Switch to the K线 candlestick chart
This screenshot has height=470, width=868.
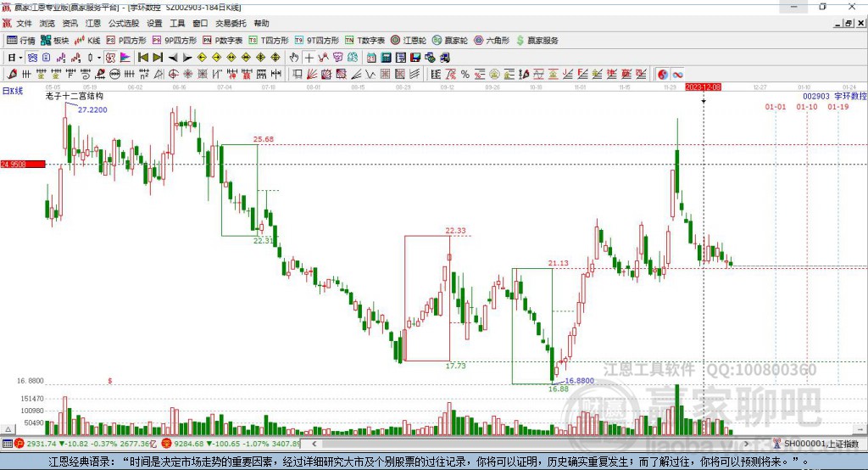click(87, 41)
